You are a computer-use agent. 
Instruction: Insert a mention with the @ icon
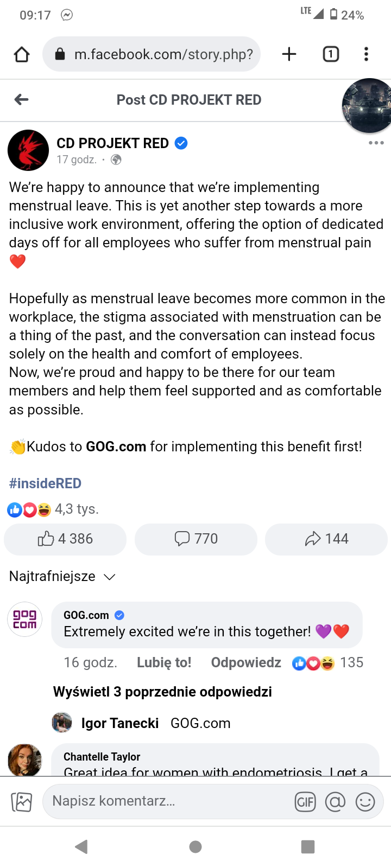click(x=335, y=801)
